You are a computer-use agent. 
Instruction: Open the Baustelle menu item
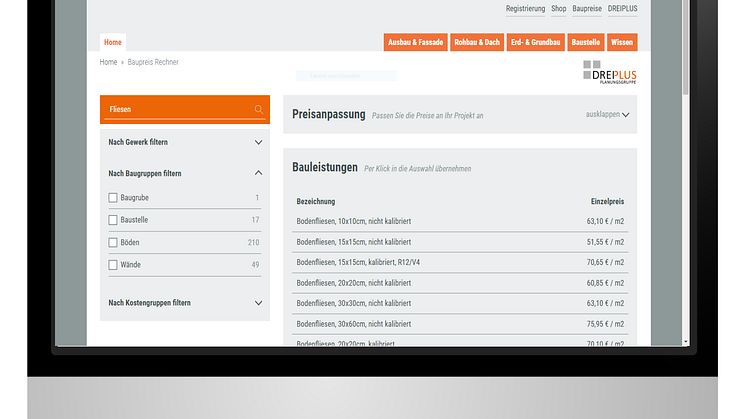point(585,43)
